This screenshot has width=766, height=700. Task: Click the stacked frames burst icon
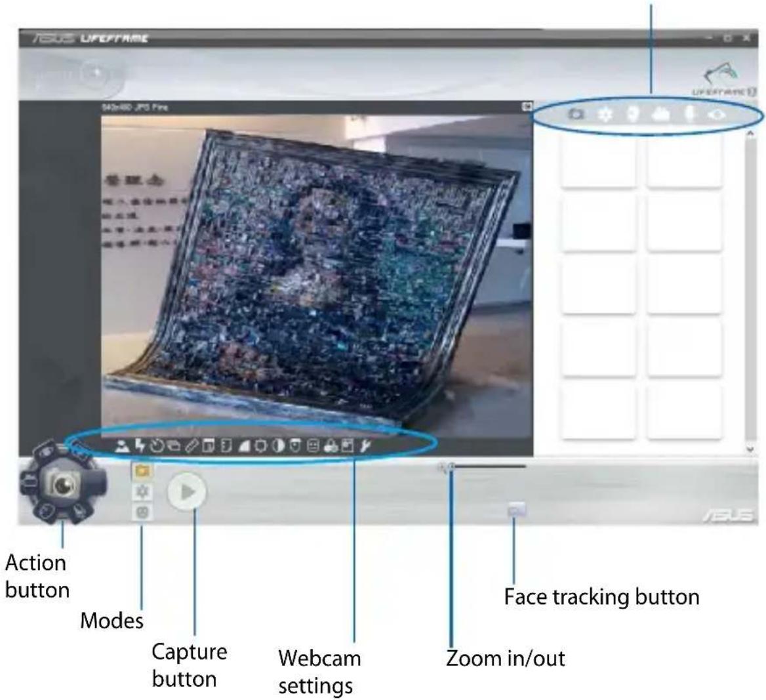tap(173, 446)
